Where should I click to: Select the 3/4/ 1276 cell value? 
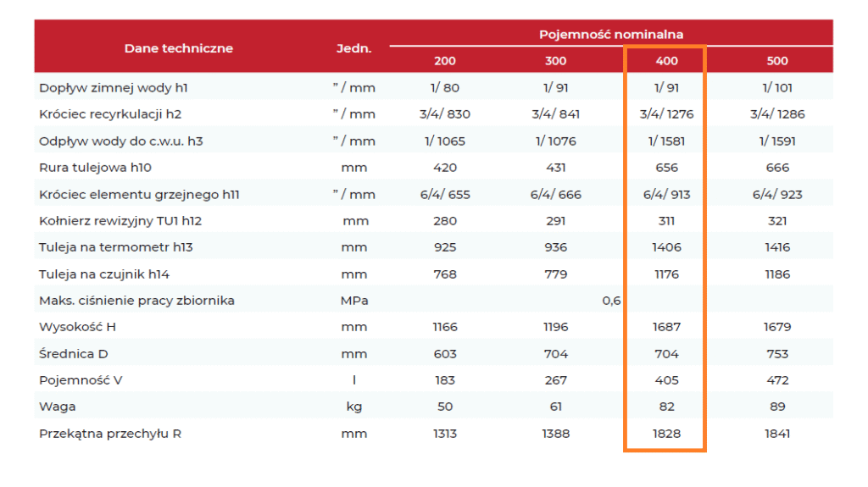coord(666,114)
